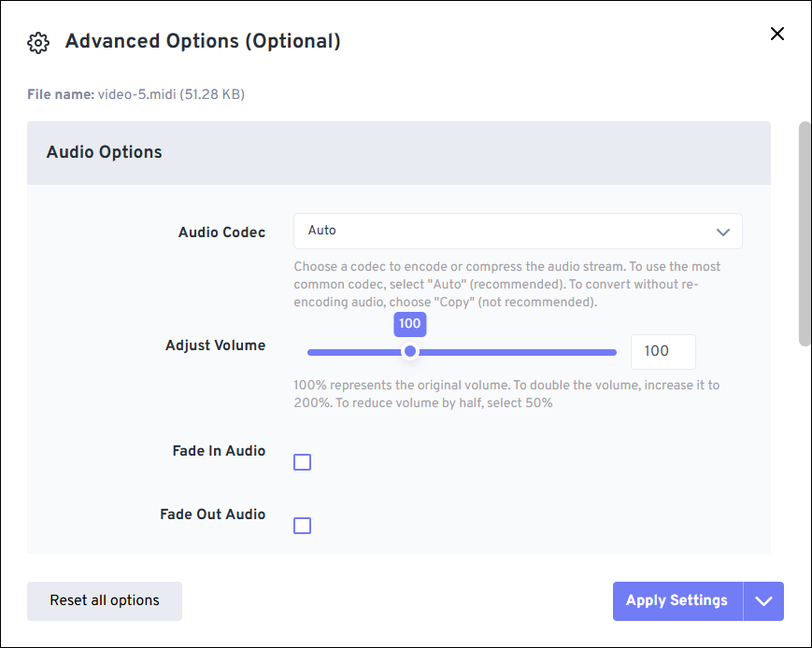Click the Adjust Volume slider handle
The image size is (812, 648).
click(409, 351)
